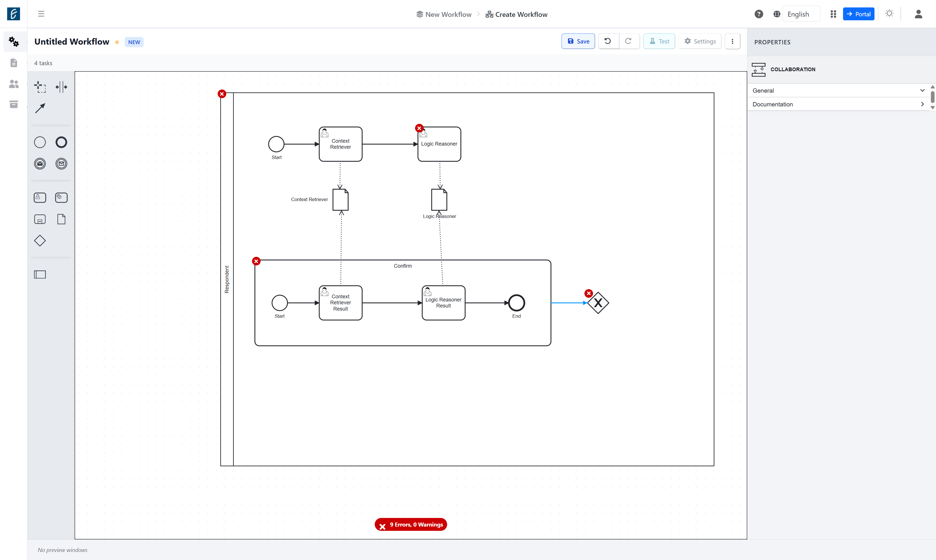Viewport: 936px width, 560px height.
Task: Show the 9 Errors, 0 Warnings badge
Action: 411,525
